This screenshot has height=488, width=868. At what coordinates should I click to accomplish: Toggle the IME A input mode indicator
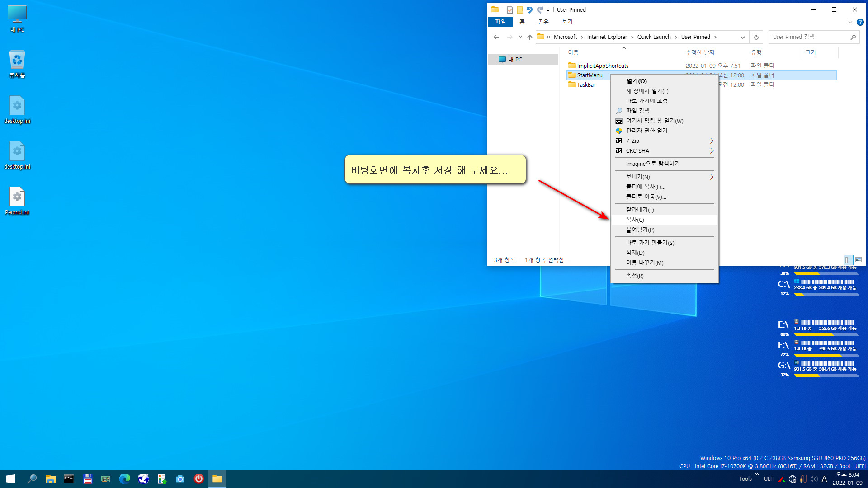825,479
